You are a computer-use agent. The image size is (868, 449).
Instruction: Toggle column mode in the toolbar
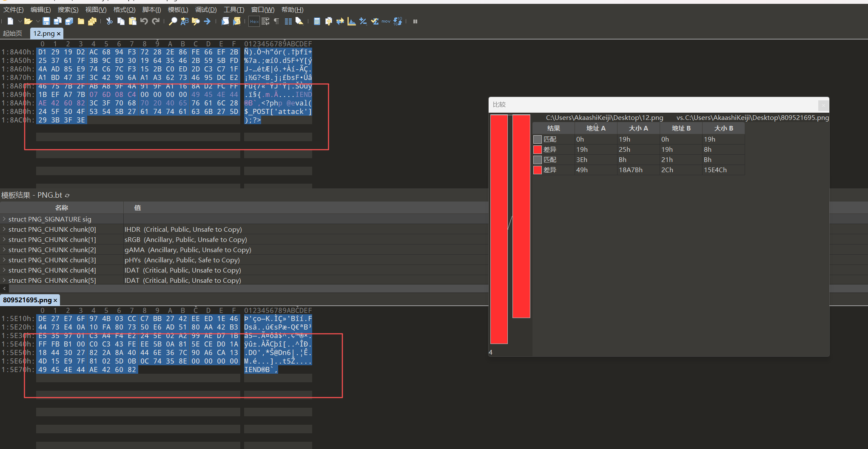point(288,21)
